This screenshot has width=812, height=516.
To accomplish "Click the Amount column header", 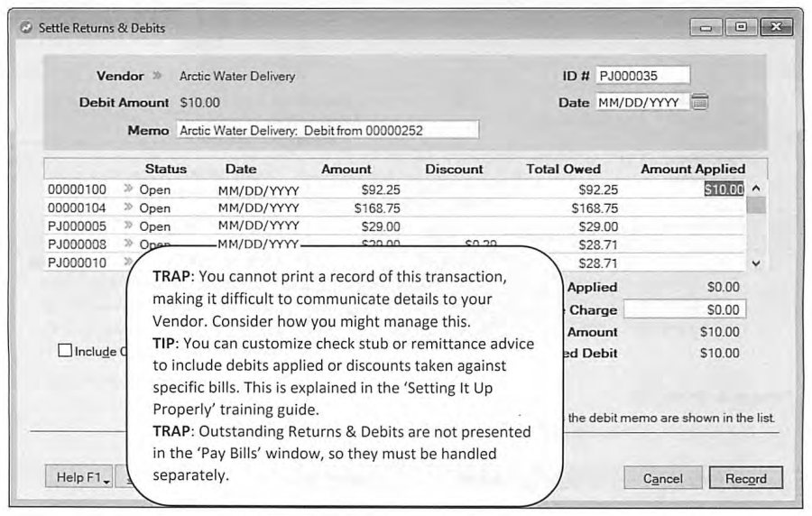I will (346, 169).
